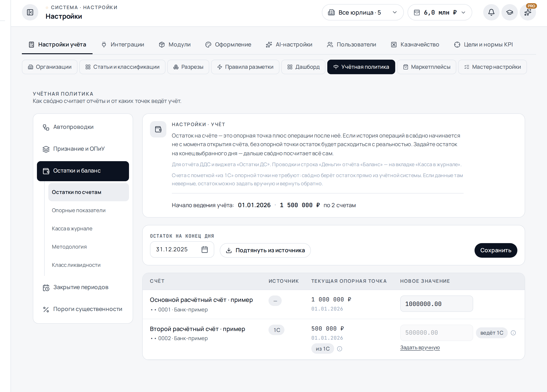Open «Мастер настройки» sub-tab
This screenshot has width=547, height=392.
pos(493,67)
